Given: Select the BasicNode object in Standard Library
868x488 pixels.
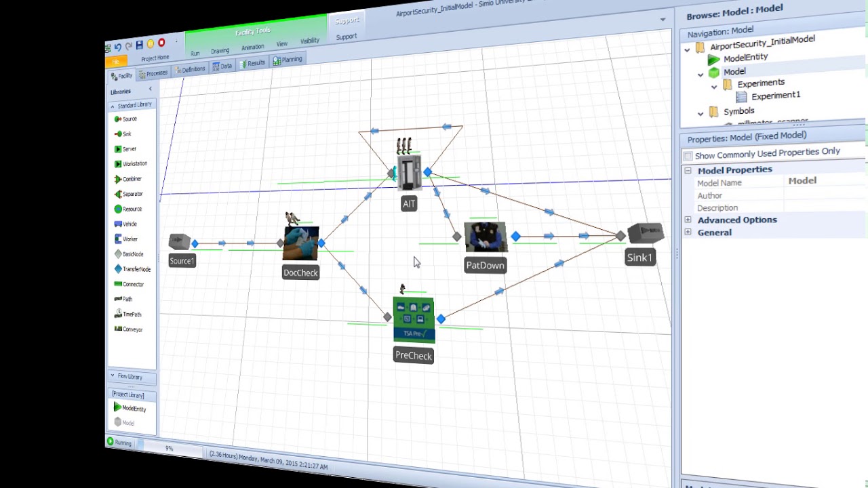Looking at the screenshot, I should pos(129,254).
